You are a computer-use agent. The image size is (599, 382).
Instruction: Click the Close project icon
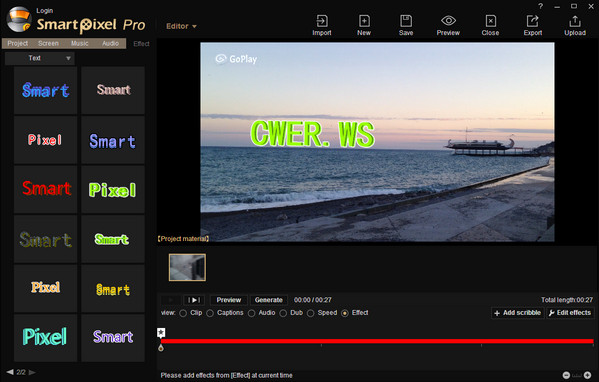click(491, 25)
